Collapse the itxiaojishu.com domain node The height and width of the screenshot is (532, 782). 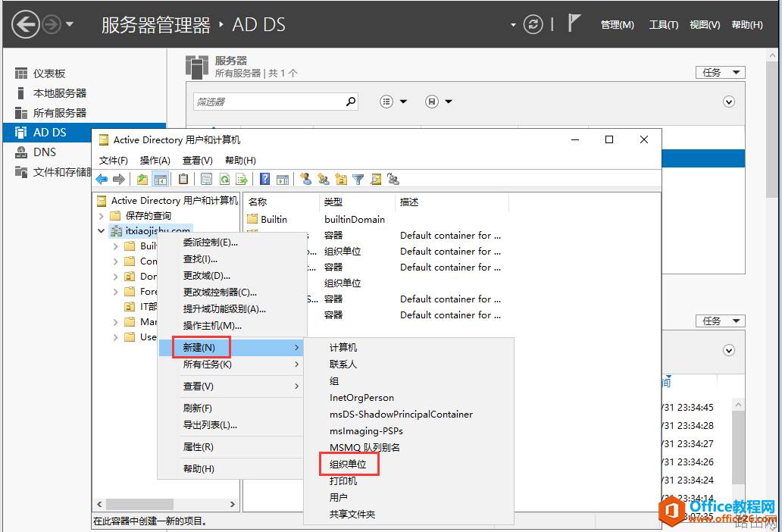point(102,231)
